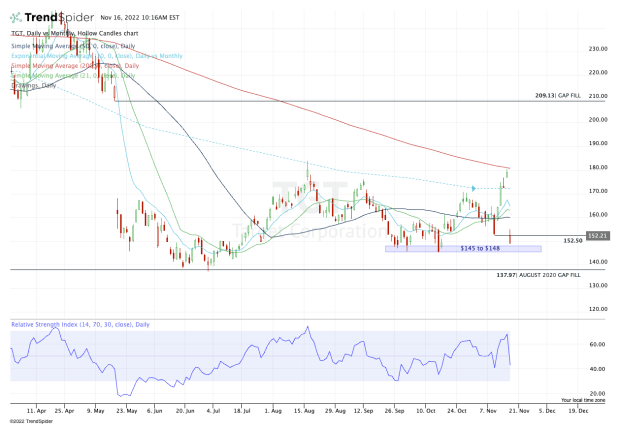Click the Relative Strength Index indicator label
This screenshot has width=620, height=426.
(x=80, y=325)
